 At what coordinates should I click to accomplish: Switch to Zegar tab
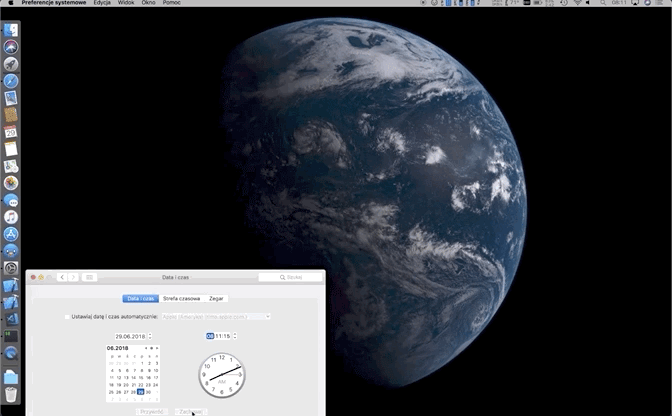[x=216, y=298]
